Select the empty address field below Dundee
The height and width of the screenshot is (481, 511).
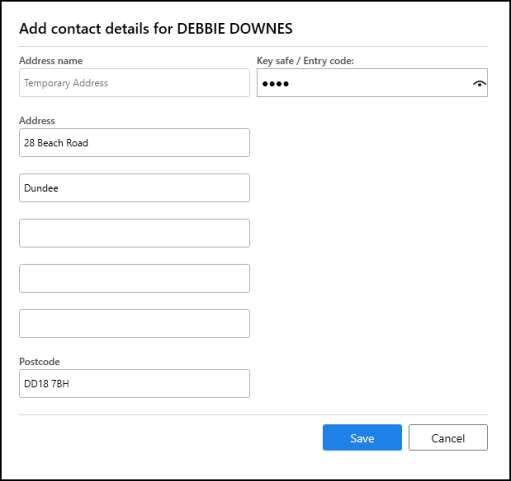point(134,233)
